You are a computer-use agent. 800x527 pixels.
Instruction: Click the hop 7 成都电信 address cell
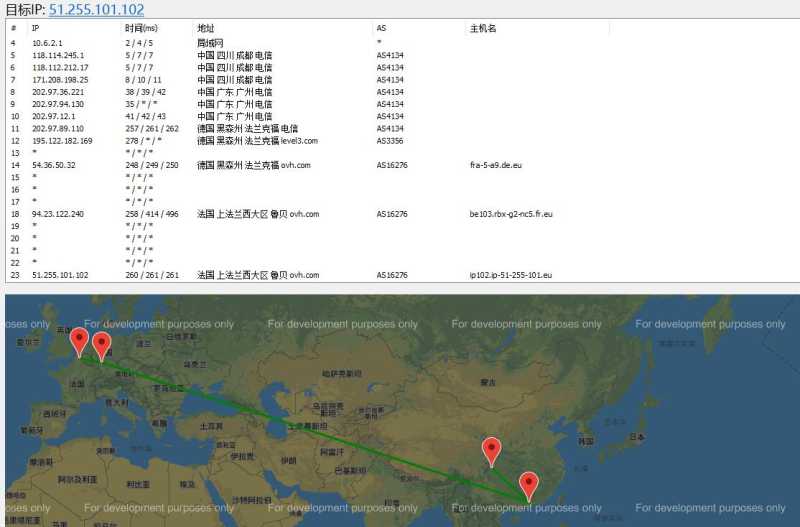(235, 80)
